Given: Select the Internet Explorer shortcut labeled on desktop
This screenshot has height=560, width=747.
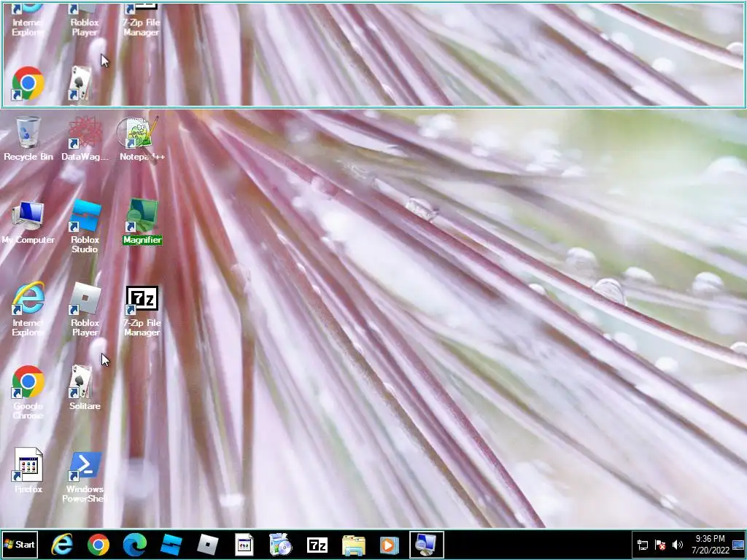Looking at the screenshot, I should click(x=28, y=309).
